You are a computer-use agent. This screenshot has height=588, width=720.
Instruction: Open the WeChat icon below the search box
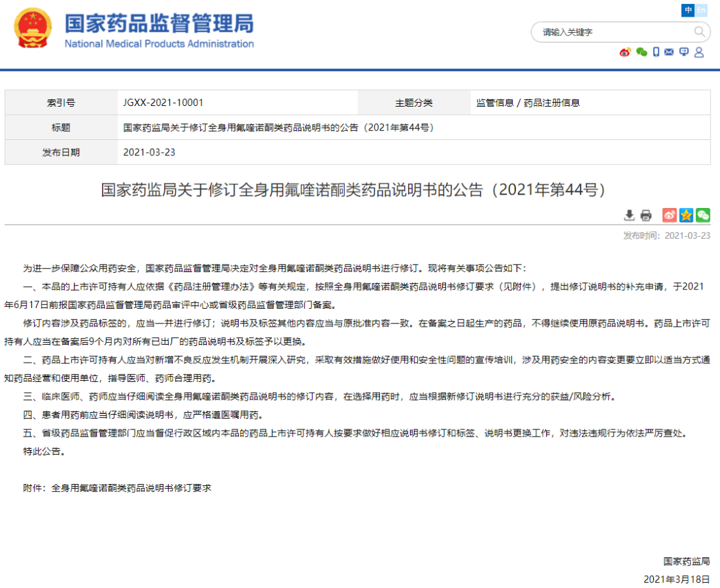point(641,52)
